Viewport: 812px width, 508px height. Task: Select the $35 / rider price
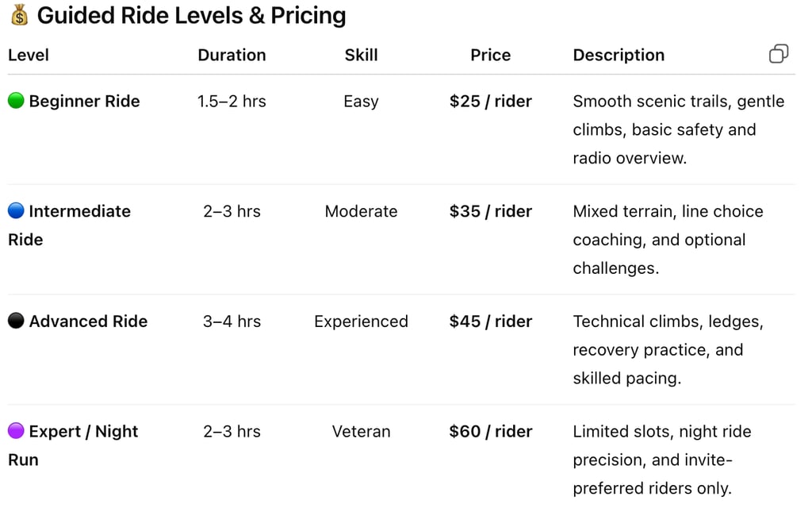[490, 211]
